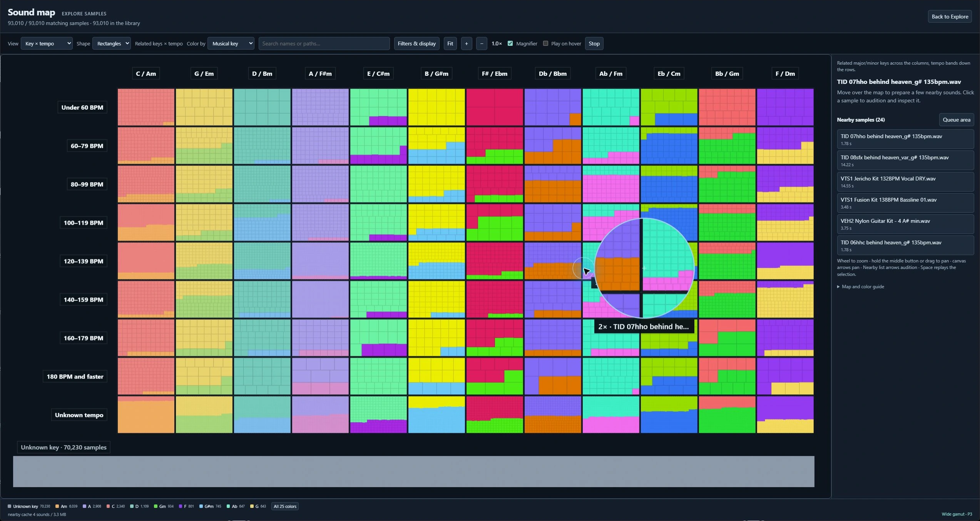Open the Color by Musical key dropdown

pos(231,43)
